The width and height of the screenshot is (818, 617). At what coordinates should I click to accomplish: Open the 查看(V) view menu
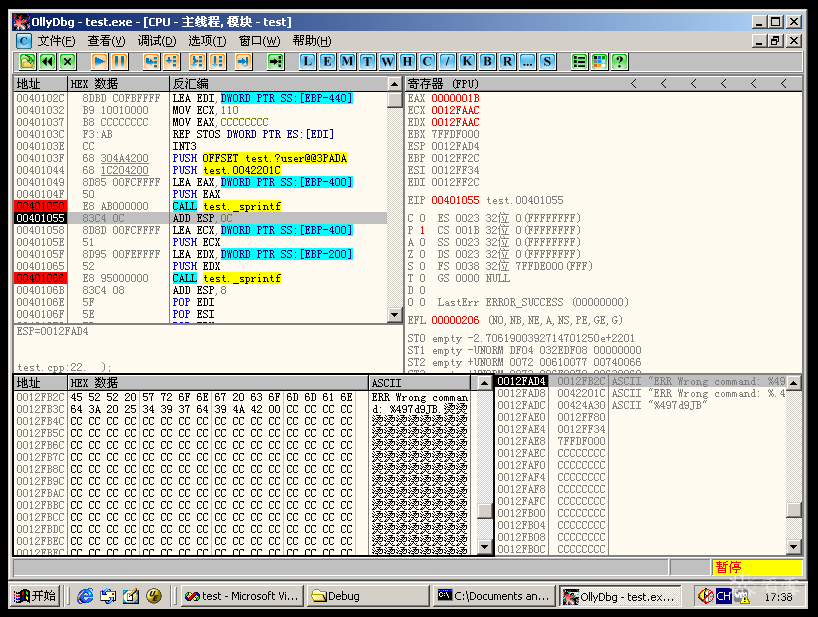coord(106,41)
